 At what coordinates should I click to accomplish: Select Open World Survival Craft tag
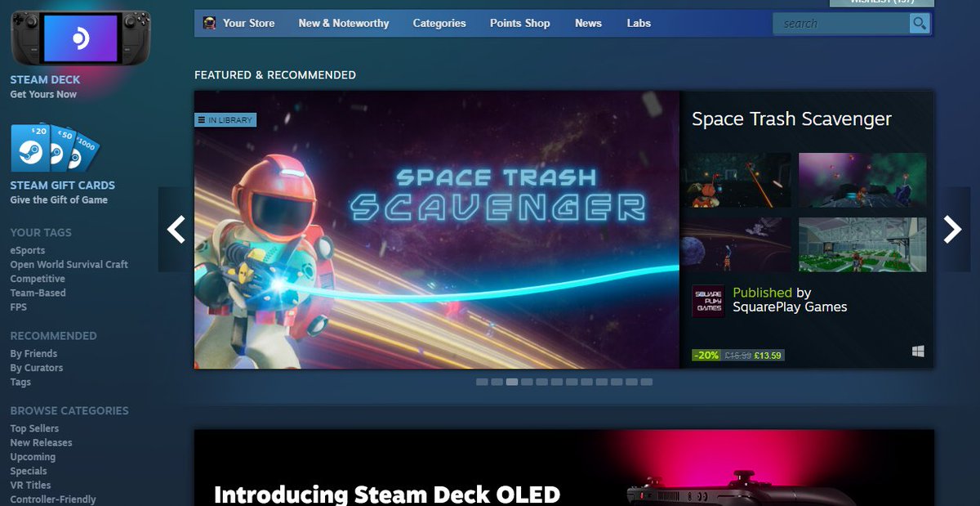[69, 264]
